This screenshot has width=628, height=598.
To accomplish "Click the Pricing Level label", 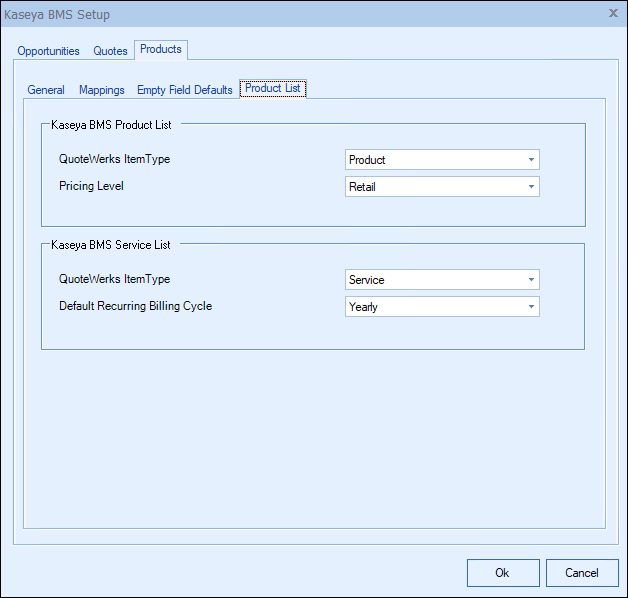I will click(90, 186).
